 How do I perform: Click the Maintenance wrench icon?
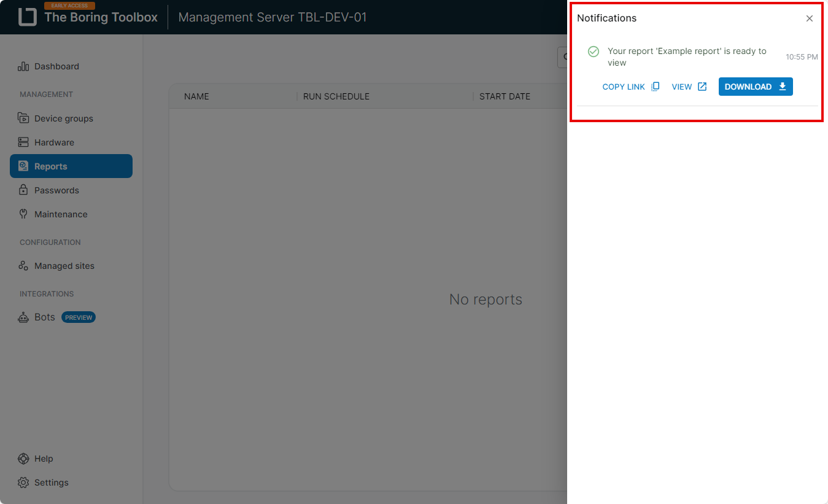(x=23, y=214)
